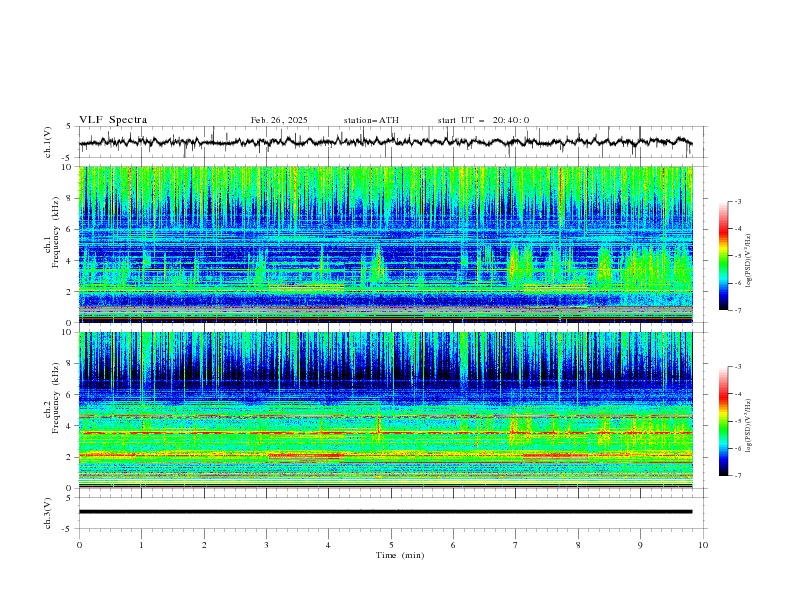Click the '-4' tick on the lower color bar

tap(738, 394)
